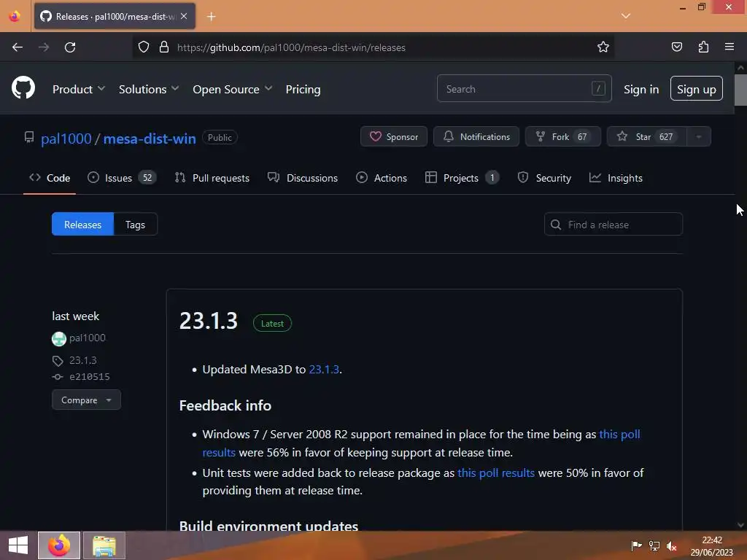The width and height of the screenshot is (747, 560).
Task: Open Mesa3D 23.1.3 release notes link
Action: pos(324,370)
